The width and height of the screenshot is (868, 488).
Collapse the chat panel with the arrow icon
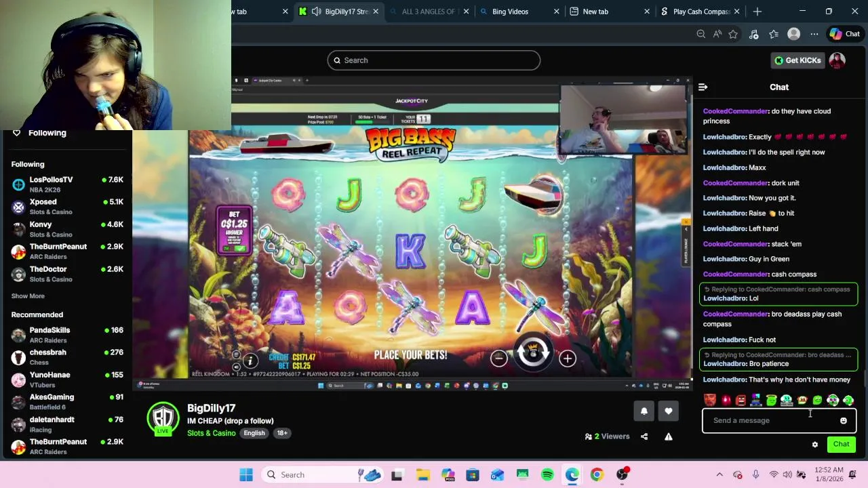tap(703, 87)
